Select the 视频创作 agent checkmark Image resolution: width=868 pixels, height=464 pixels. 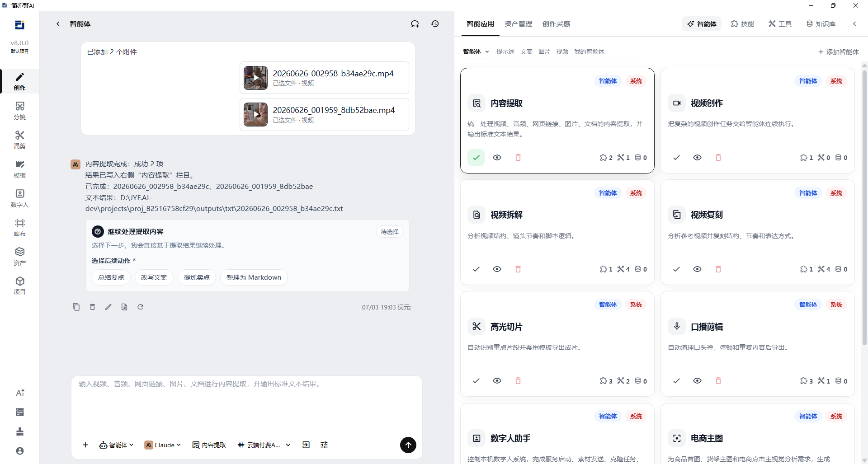coord(676,158)
